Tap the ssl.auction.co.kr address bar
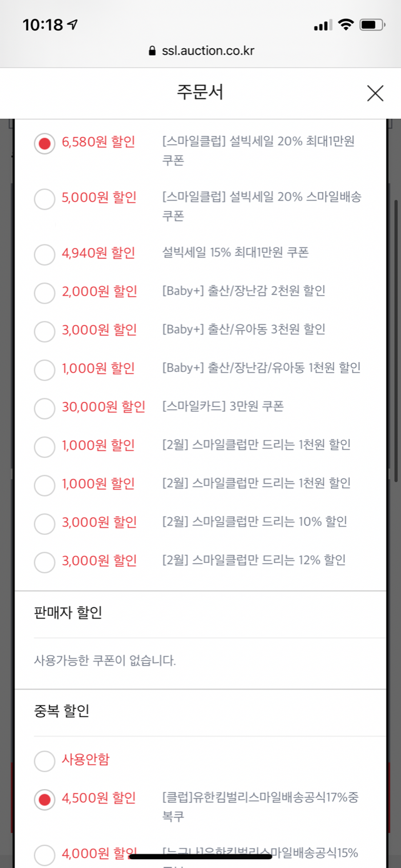401x868 pixels. coord(200,51)
